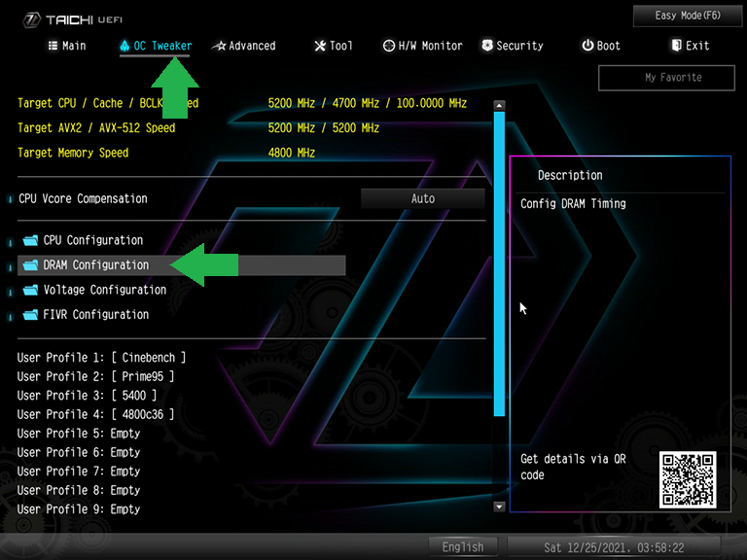747x560 pixels.
Task: Click the Boot power icon
Action: 587,46
